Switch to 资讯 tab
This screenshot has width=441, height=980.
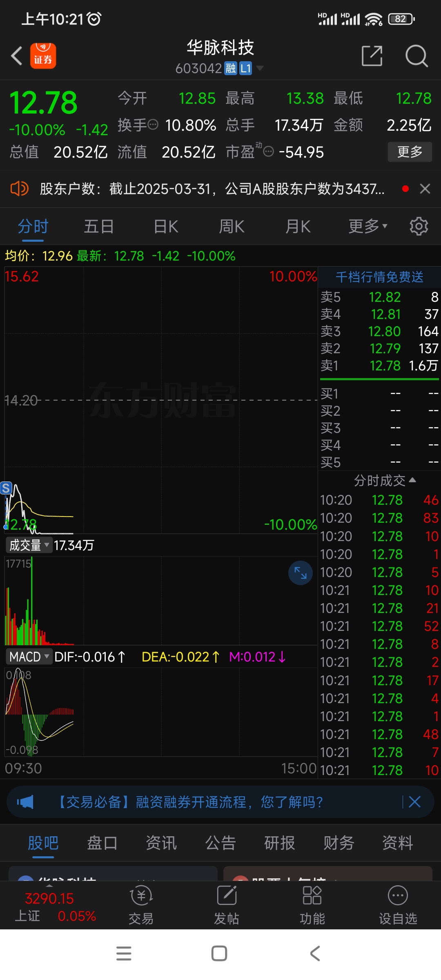(x=161, y=843)
